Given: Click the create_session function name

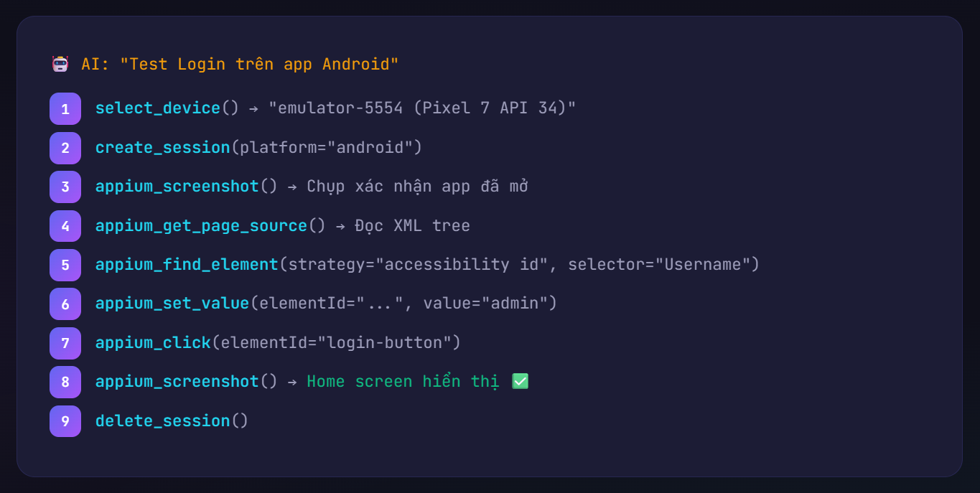Looking at the screenshot, I should tap(162, 148).
